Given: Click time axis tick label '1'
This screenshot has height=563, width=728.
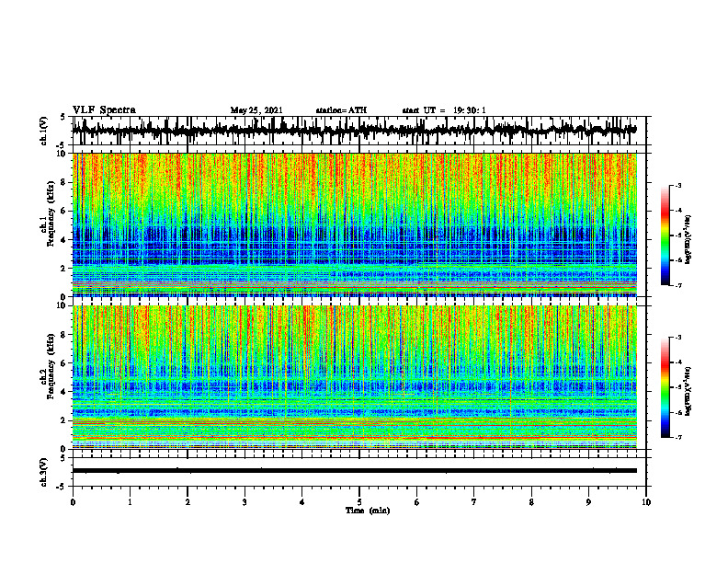Looking at the screenshot, I should pos(130,502).
